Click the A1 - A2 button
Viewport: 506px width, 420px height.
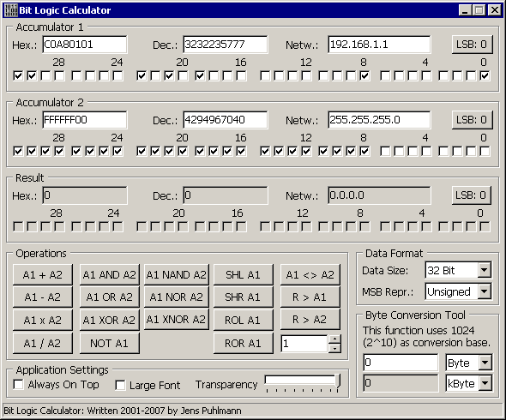(43, 297)
